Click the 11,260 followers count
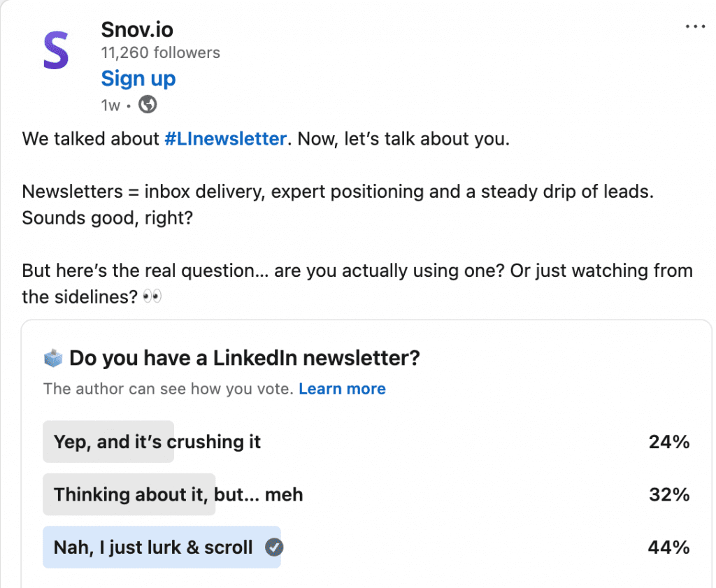The image size is (716, 588). click(x=160, y=52)
